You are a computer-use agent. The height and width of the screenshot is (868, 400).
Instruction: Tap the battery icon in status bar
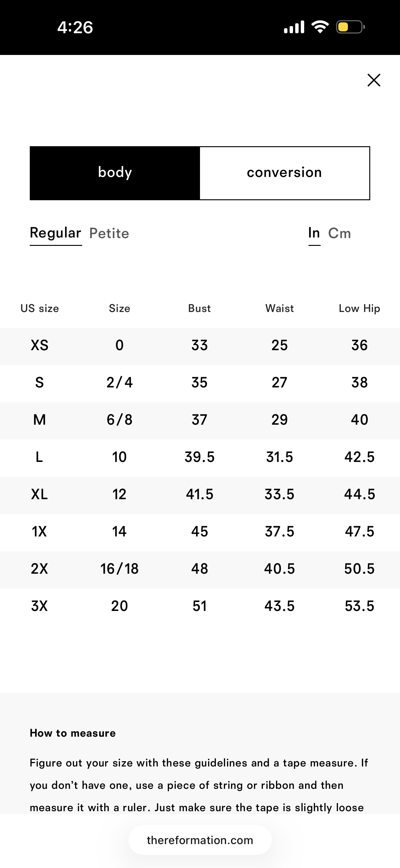point(350,27)
